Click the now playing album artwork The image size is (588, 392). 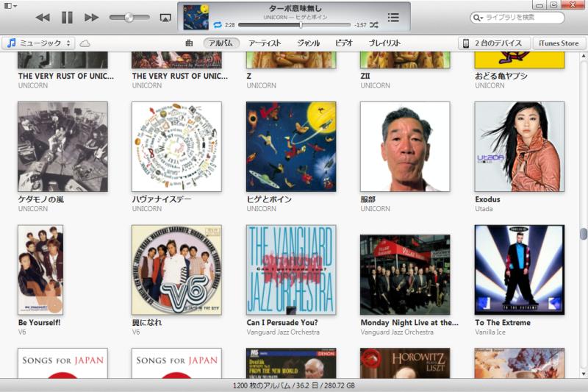coord(196,17)
